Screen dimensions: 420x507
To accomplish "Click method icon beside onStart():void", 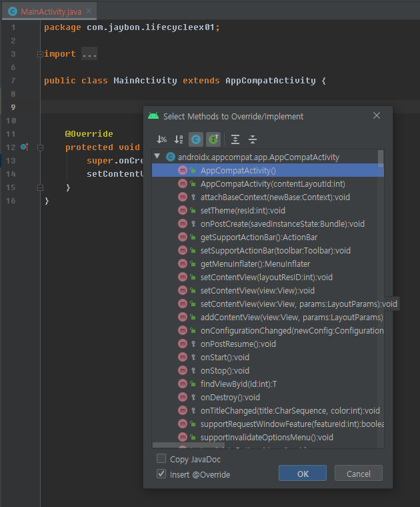I will tap(183, 358).
